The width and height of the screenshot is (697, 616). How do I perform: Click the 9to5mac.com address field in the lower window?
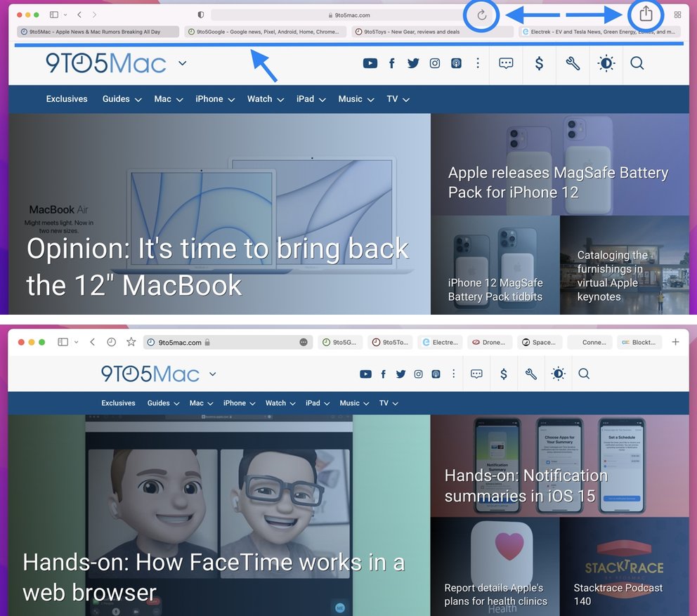(228, 342)
